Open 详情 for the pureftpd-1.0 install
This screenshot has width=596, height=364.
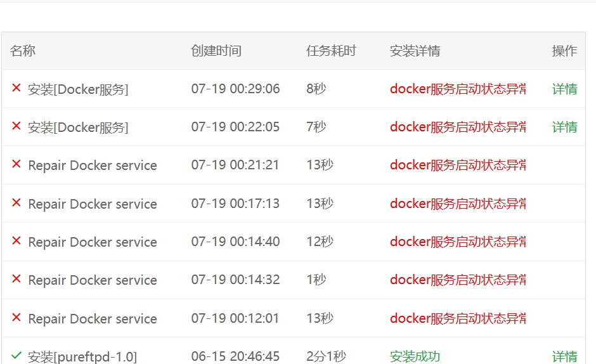[564, 356]
